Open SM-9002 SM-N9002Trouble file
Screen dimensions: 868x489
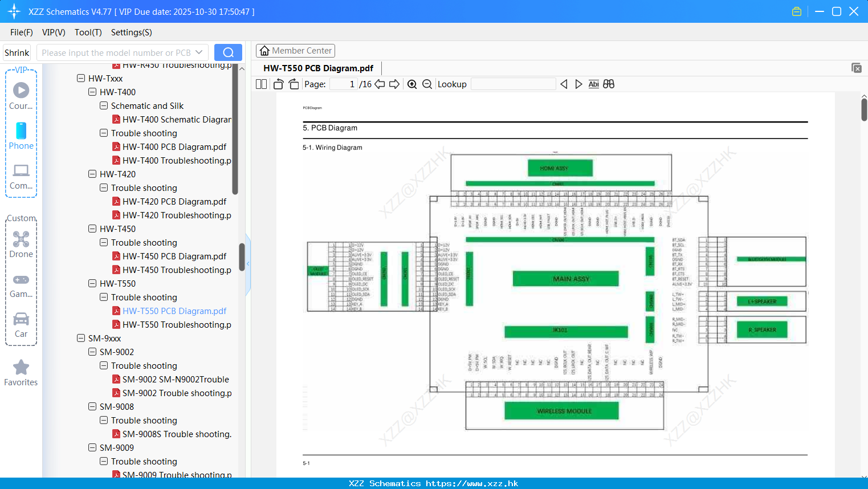pyautogui.click(x=170, y=379)
